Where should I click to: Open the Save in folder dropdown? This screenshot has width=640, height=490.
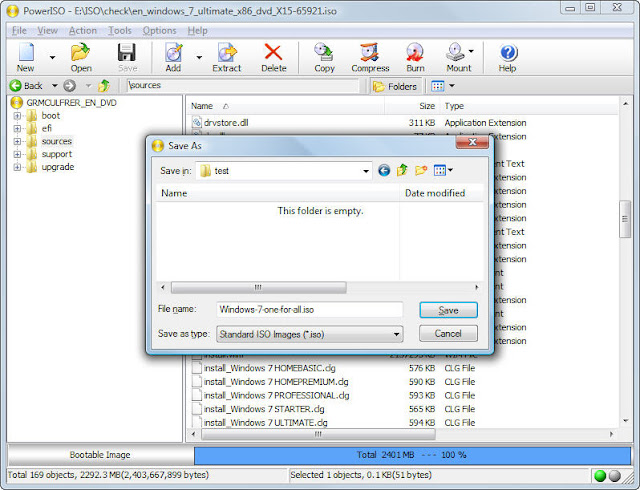pyautogui.click(x=366, y=171)
